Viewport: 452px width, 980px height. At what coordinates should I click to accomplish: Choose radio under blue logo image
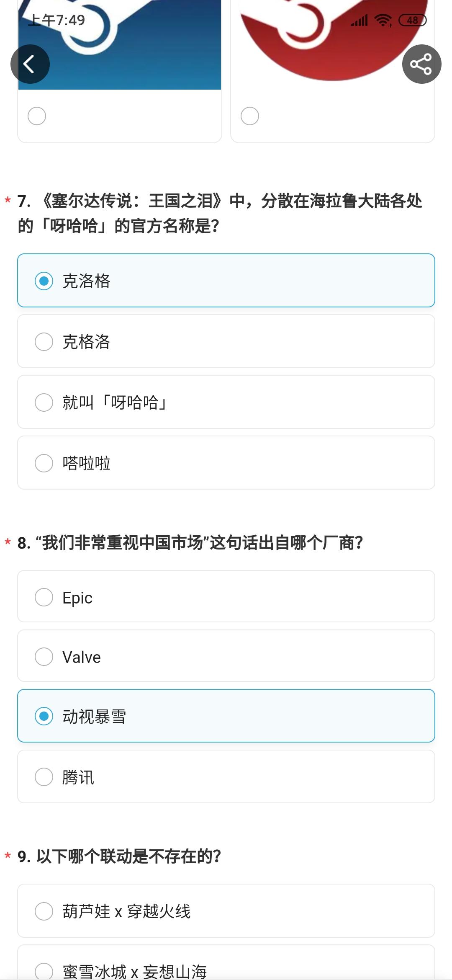pos(37,116)
